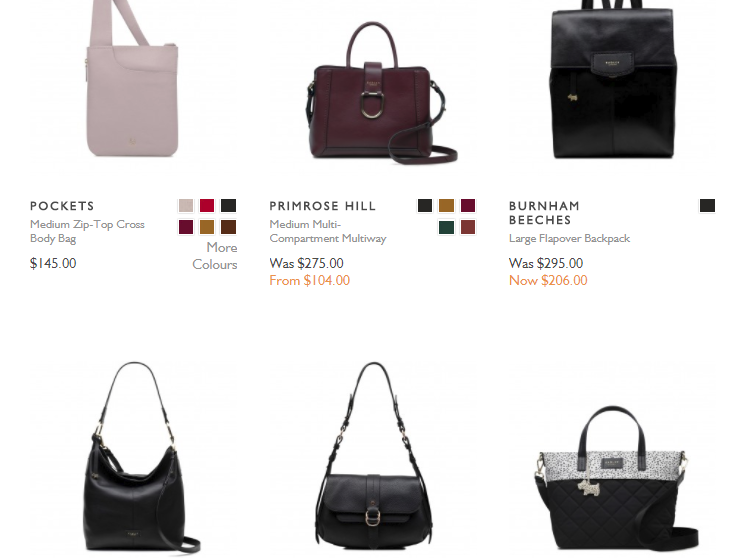Viewport: 748px width, 558px height.
Task: Select the black swatch for Burnham Beeches
Action: click(x=707, y=206)
